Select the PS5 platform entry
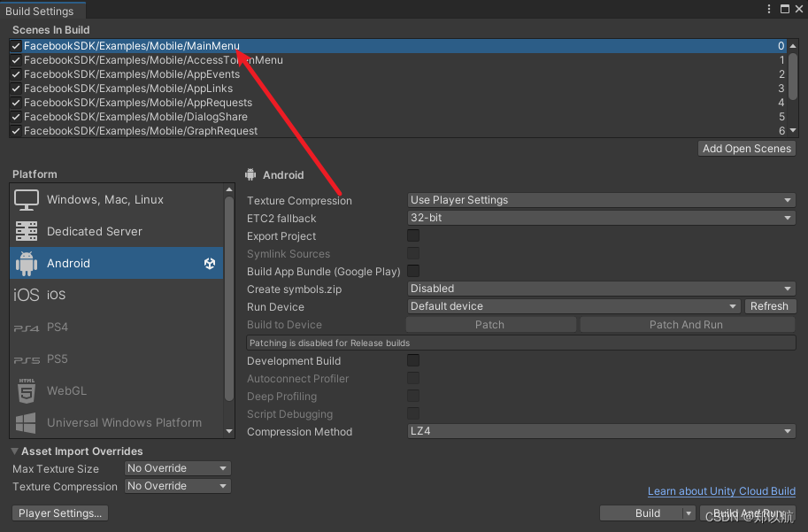This screenshot has width=808, height=532. tap(117, 359)
